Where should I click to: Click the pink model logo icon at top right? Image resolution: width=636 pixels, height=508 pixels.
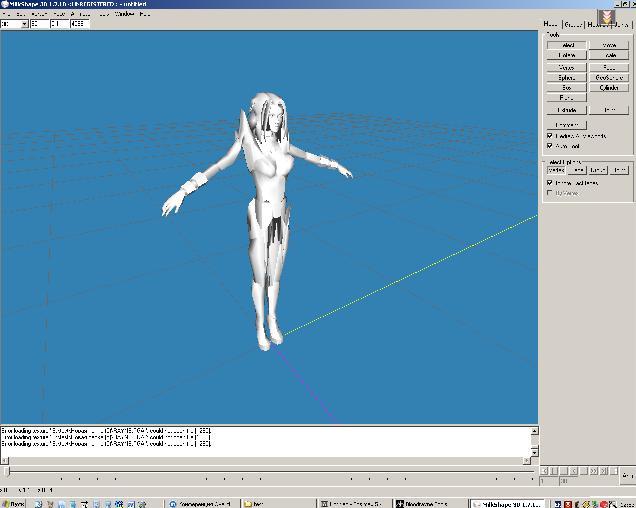point(606,18)
